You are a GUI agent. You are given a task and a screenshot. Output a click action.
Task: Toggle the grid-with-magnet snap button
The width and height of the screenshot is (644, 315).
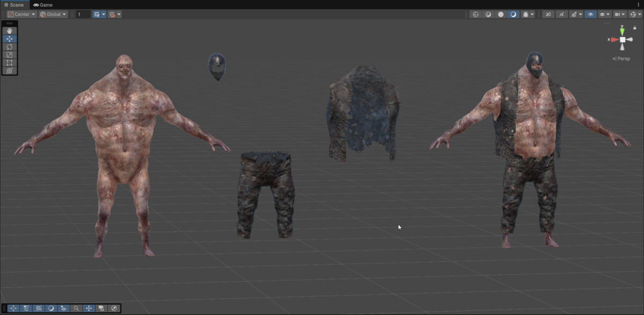112,14
